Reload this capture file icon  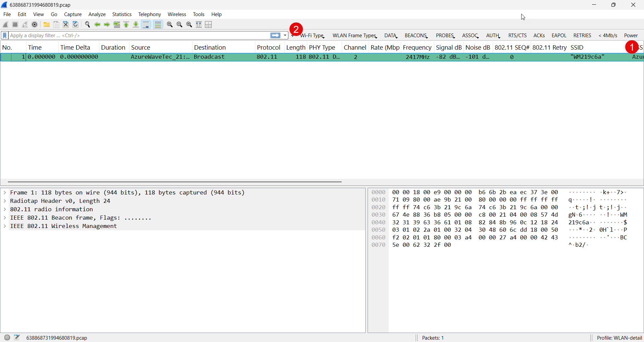(x=75, y=24)
